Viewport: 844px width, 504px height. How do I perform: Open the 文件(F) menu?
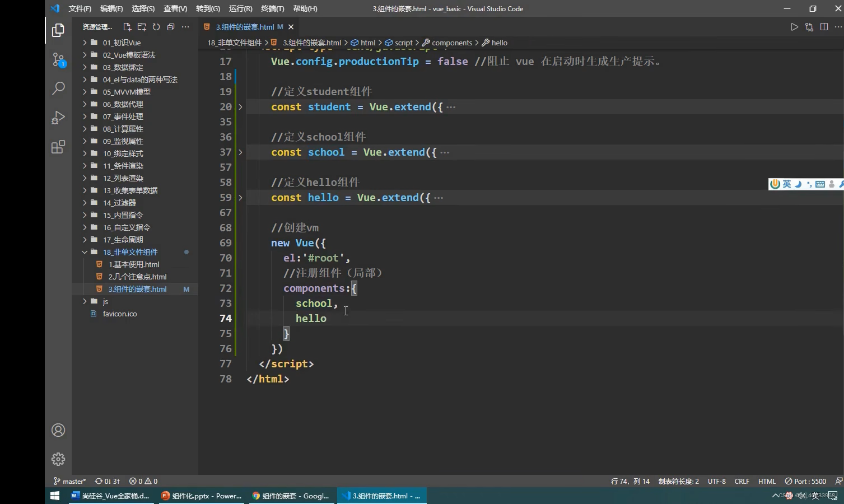(80, 8)
